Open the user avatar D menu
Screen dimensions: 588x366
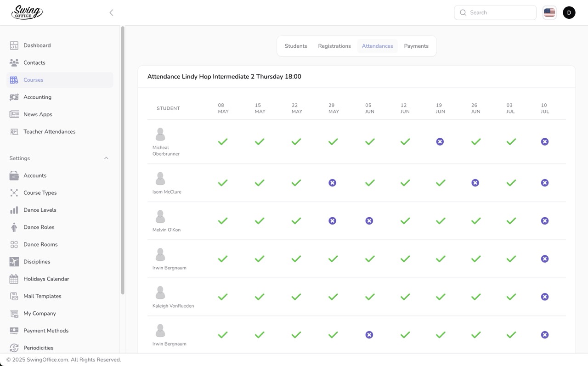click(569, 12)
